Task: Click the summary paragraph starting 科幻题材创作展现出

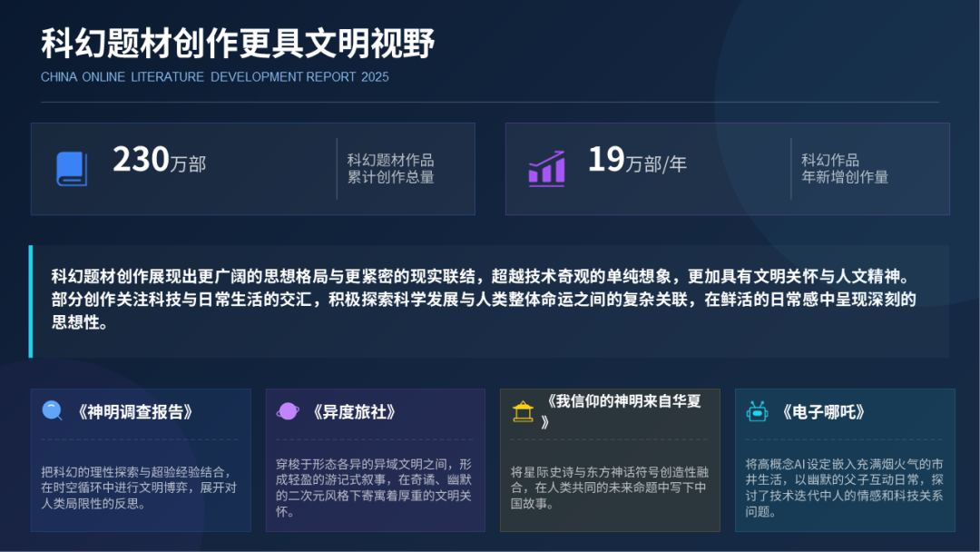Action: pos(484,300)
